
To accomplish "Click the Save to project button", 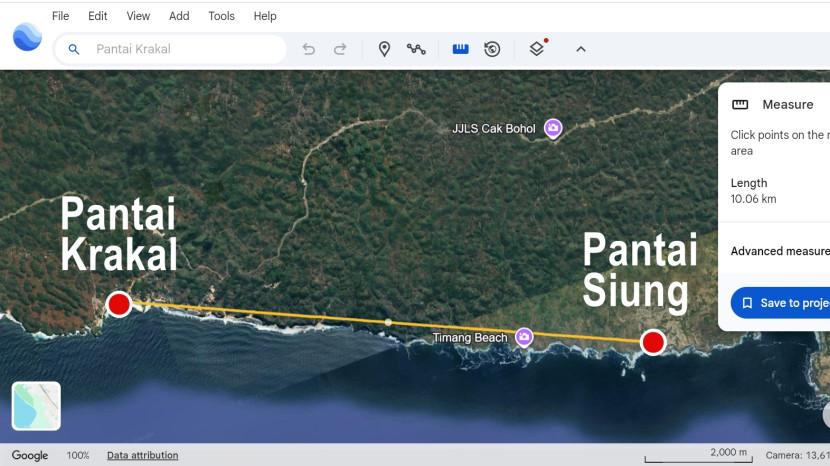I will pos(783,303).
